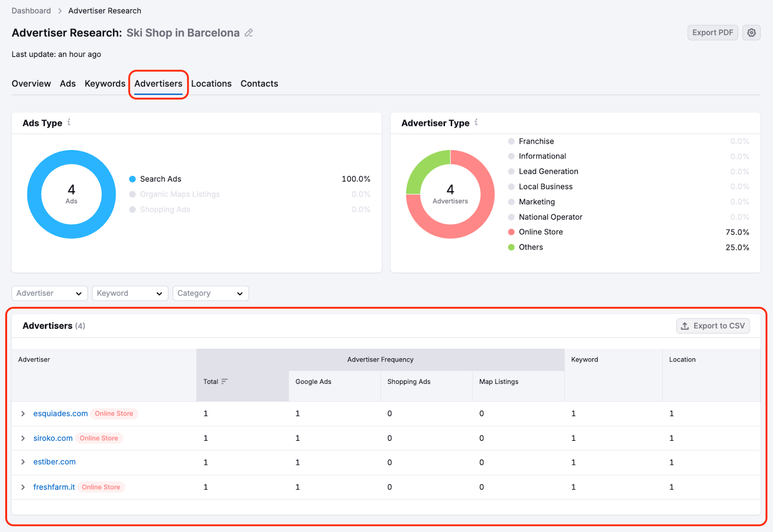Select the Search Ads legend dot
Image resolution: width=773 pixels, height=532 pixels.
click(x=132, y=179)
